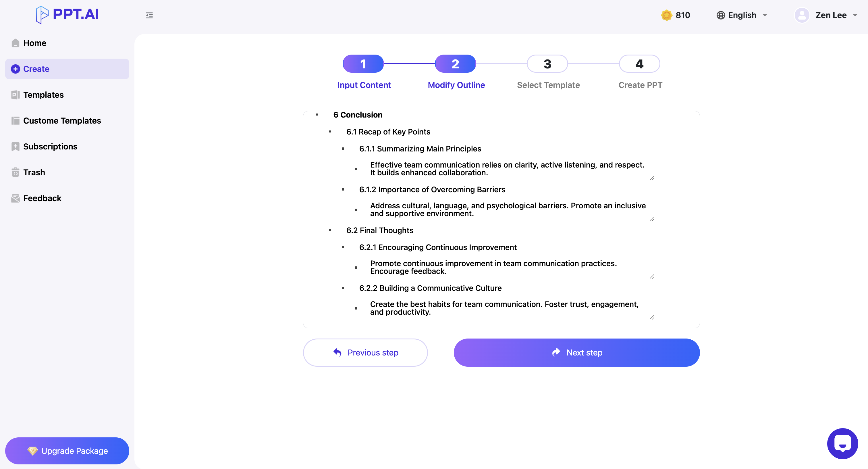Image resolution: width=868 pixels, height=469 pixels.
Task: Open the chat support bubble
Action: coord(842,443)
